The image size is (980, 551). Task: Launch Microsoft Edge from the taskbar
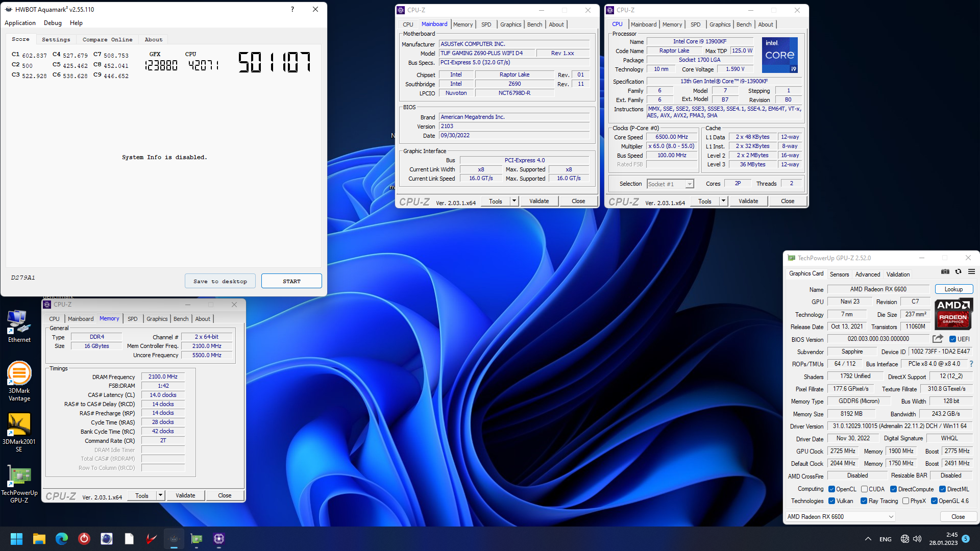point(62,539)
